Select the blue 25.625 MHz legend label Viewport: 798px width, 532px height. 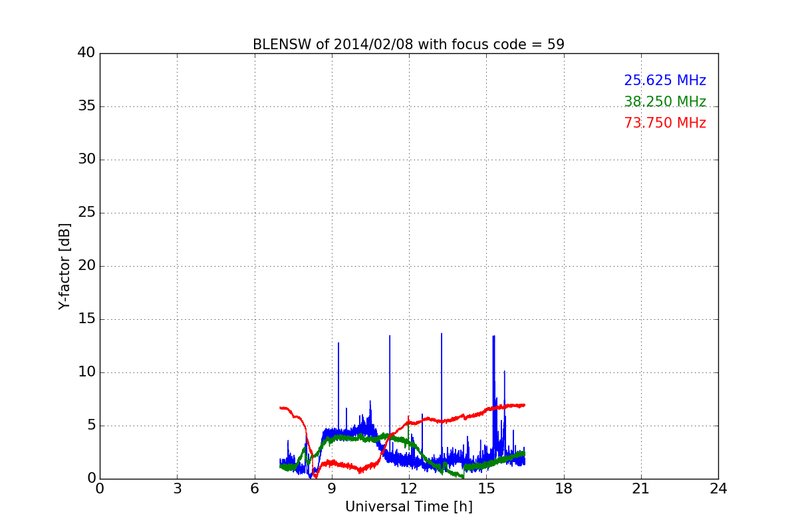pyautogui.click(x=665, y=80)
